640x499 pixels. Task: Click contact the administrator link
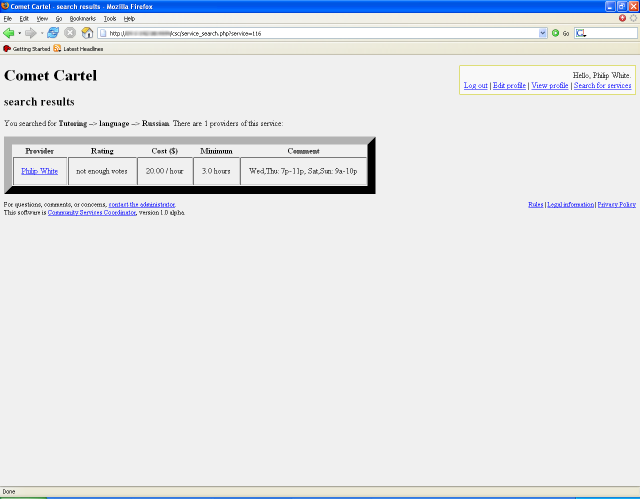(x=142, y=204)
